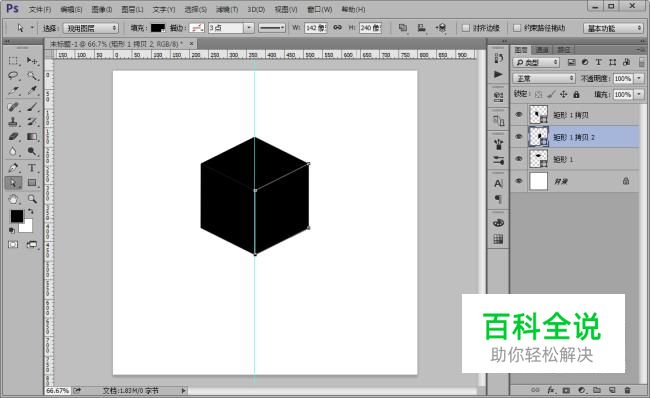Open stroke width 3 点 dropdown arrow
Image resolution: width=650 pixels, height=398 pixels.
248,28
